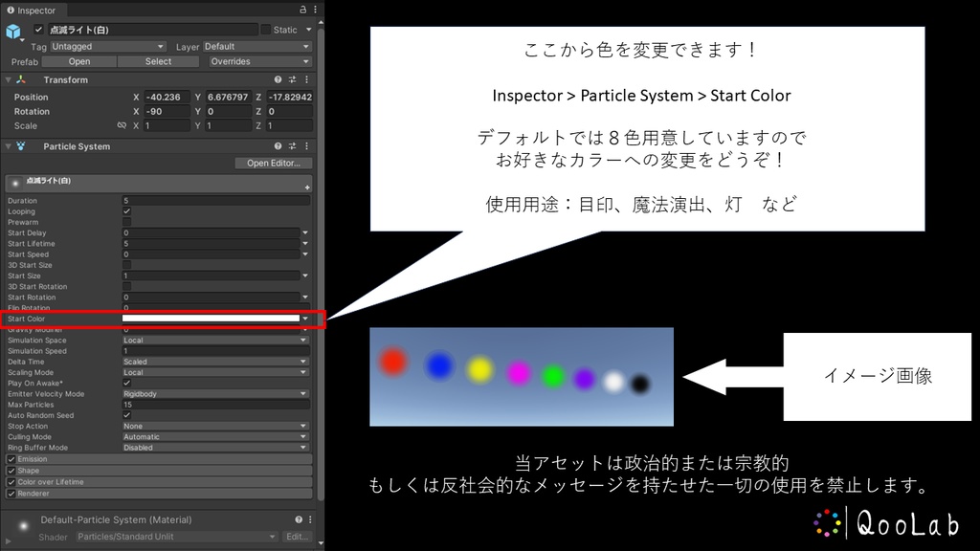
Task: Click the Particle System help question mark icon
Action: pyautogui.click(x=278, y=146)
